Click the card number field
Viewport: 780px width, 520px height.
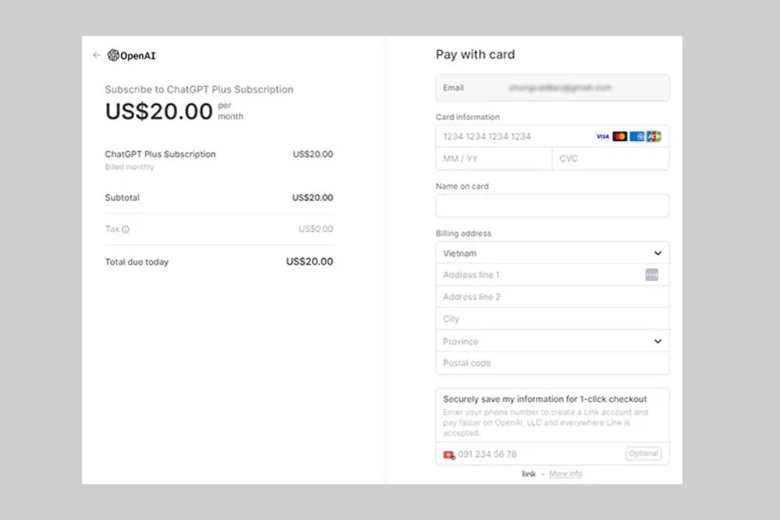(x=510, y=136)
